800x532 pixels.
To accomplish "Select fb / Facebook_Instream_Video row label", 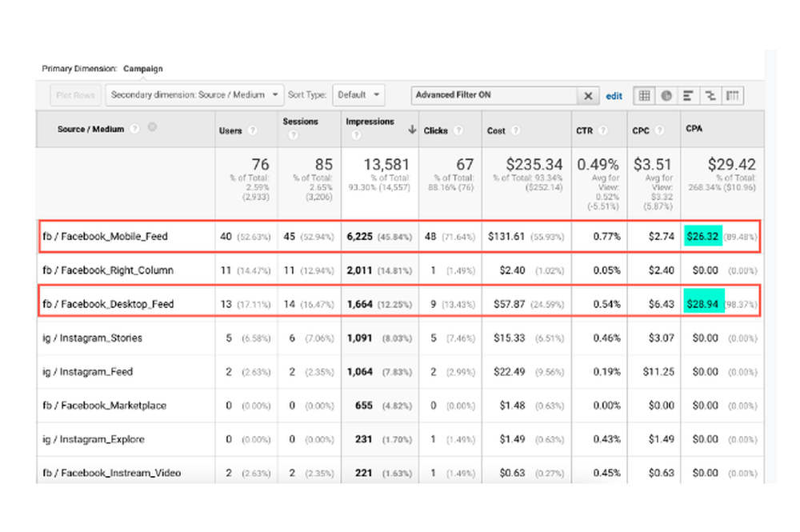I will 112,473.
